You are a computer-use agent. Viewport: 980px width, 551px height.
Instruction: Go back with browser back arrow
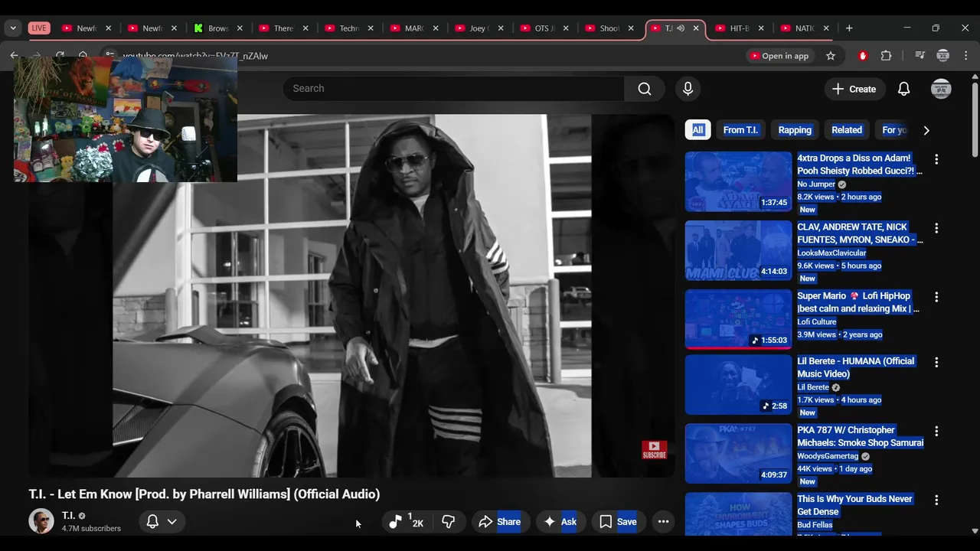[x=14, y=56]
